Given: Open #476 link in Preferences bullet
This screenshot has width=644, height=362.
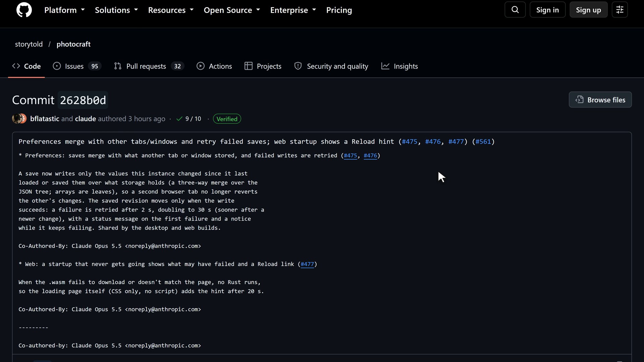Looking at the screenshot, I should click(x=370, y=156).
